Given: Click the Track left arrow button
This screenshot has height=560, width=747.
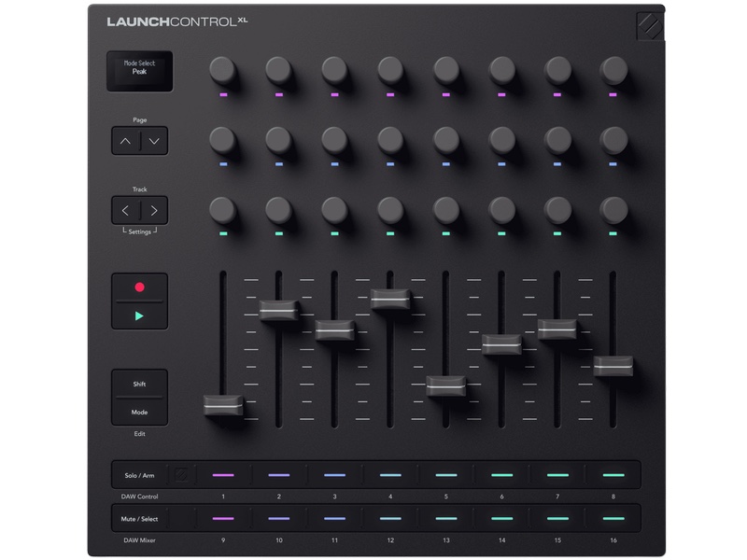Looking at the screenshot, I should coord(125,211).
